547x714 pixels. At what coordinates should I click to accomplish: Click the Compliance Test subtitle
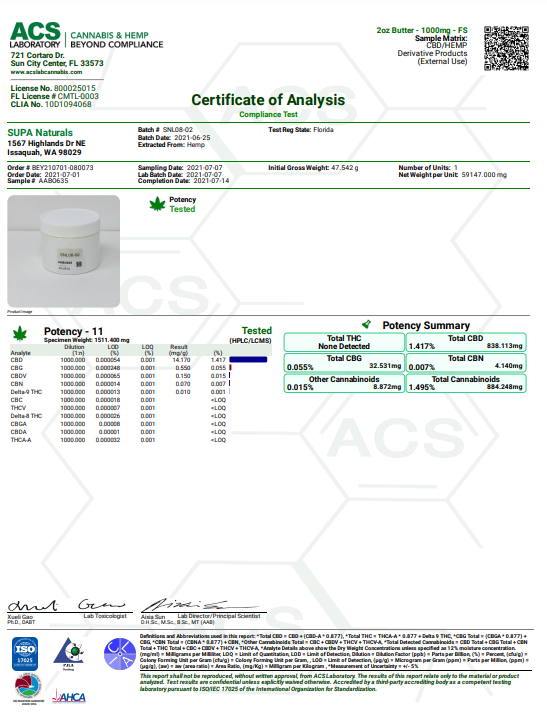pos(268,114)
